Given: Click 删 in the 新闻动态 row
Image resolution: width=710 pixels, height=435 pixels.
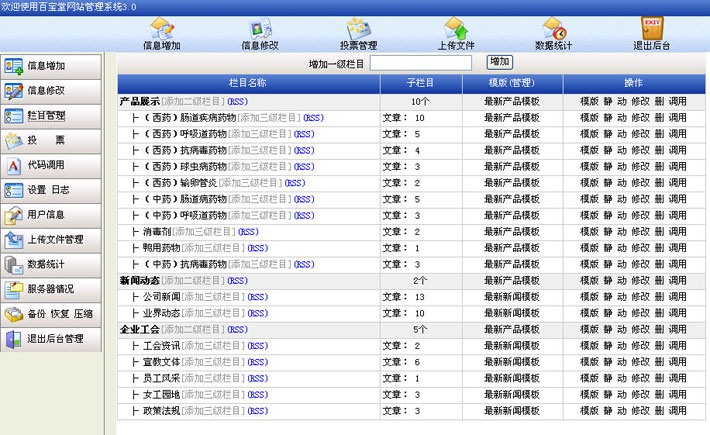Looking at the screenshot, I should (659, 281).
